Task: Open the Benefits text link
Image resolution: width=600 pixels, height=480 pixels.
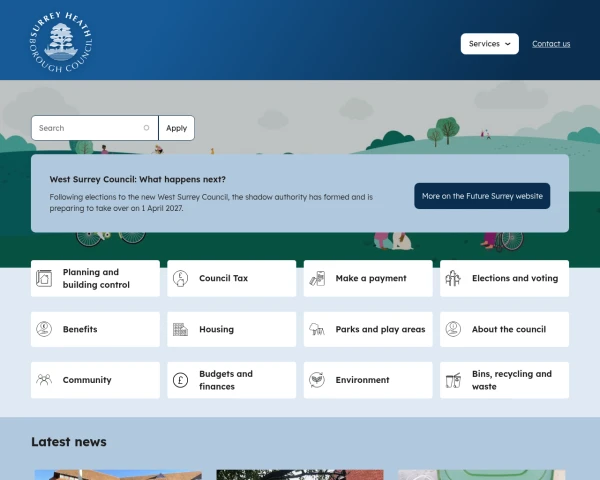Action: tap(80, 329)
